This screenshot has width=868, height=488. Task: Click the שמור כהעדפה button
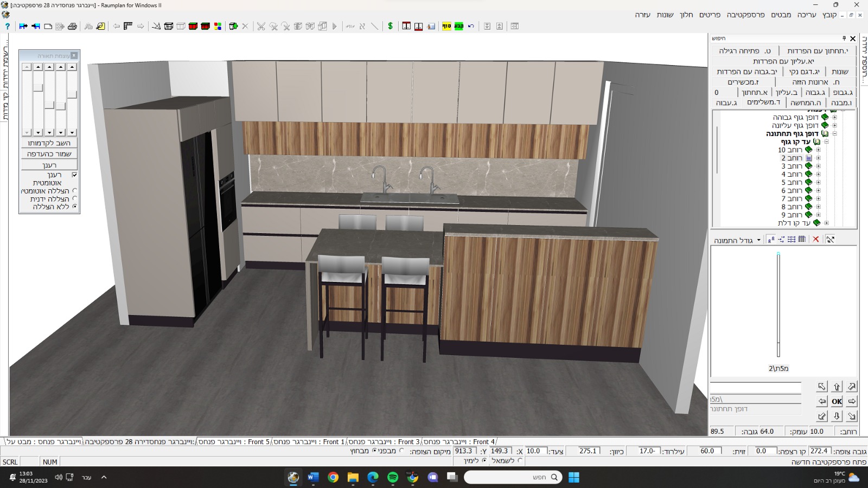point(49,154)
